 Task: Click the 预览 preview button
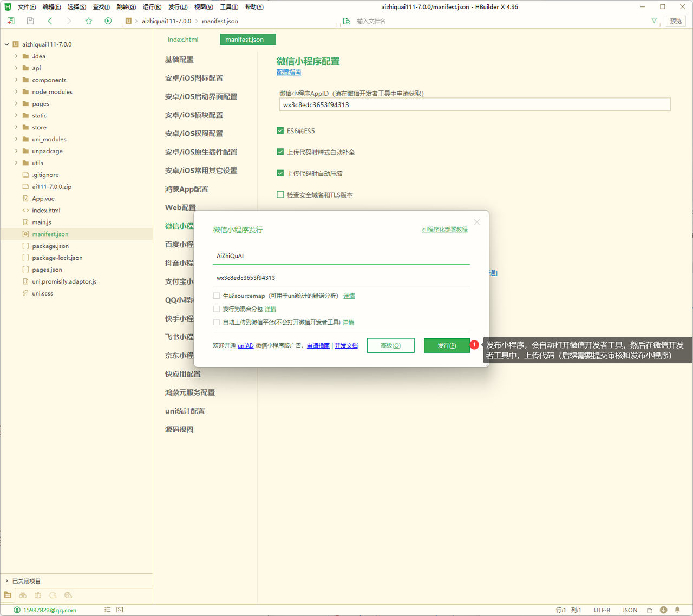[x=676, y=21]
